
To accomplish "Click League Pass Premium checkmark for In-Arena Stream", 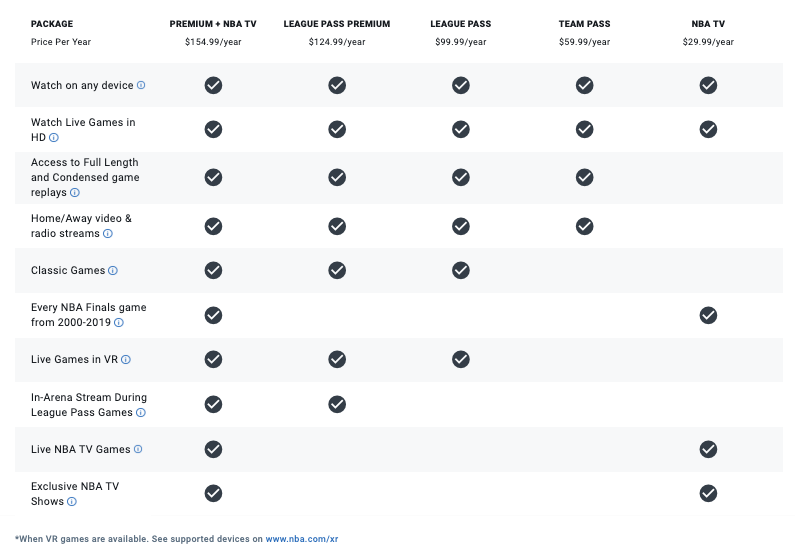I will tap(337, 405).
